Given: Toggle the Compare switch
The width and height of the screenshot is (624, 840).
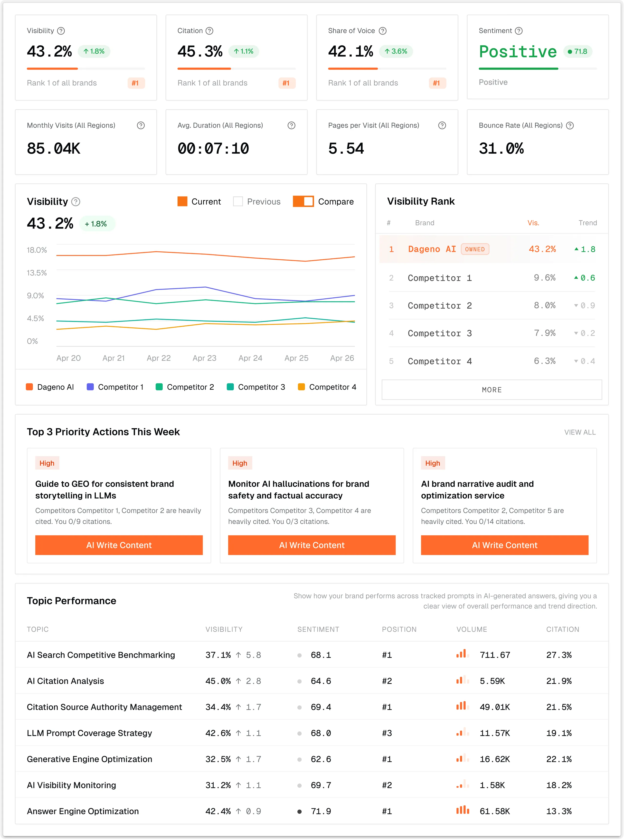Looking at the screenshot, I should point(303,201).
